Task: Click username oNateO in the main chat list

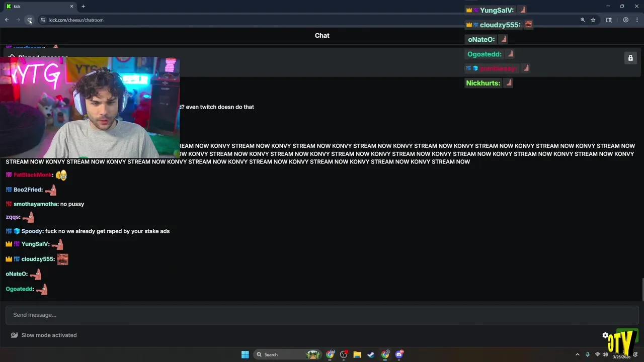Action: (16, 274)
